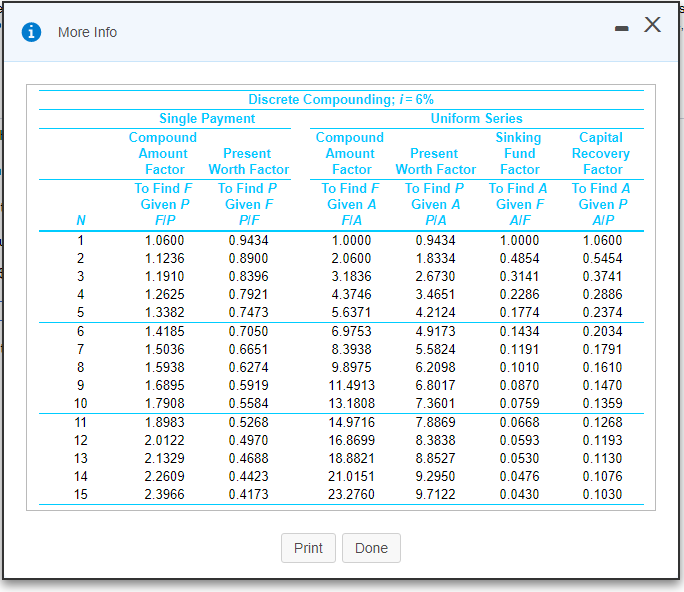Select P/A value 9.7122 in row 15
This screenshot has height=592, width=684.
[x=435, y=494]
